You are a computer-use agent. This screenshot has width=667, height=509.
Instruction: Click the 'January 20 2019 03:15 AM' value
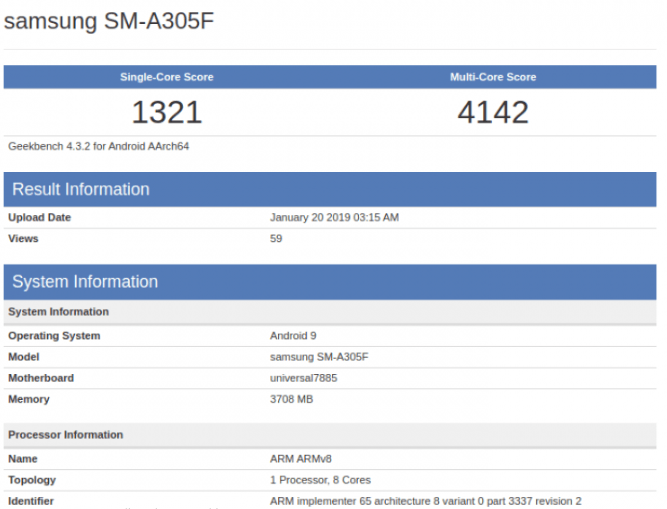tap(334, 217)
